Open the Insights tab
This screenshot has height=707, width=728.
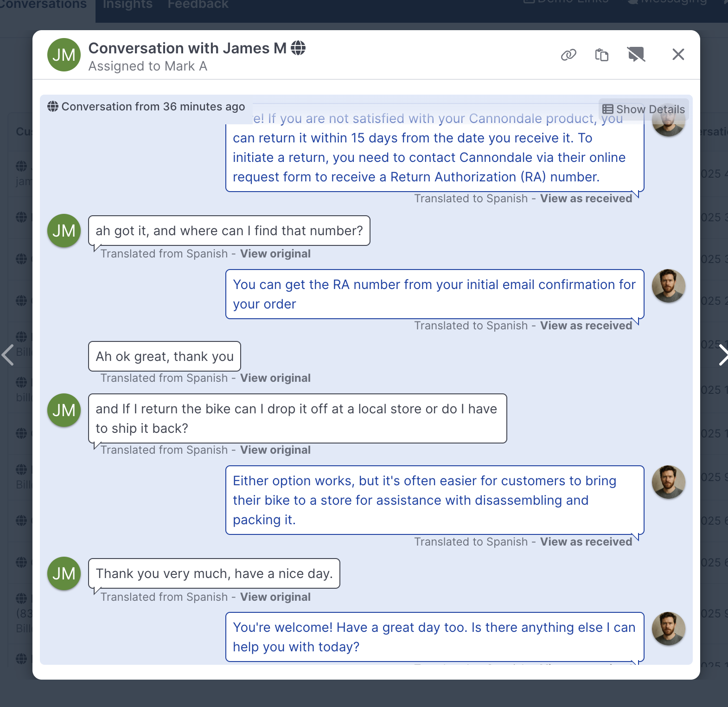coord(128,5)
